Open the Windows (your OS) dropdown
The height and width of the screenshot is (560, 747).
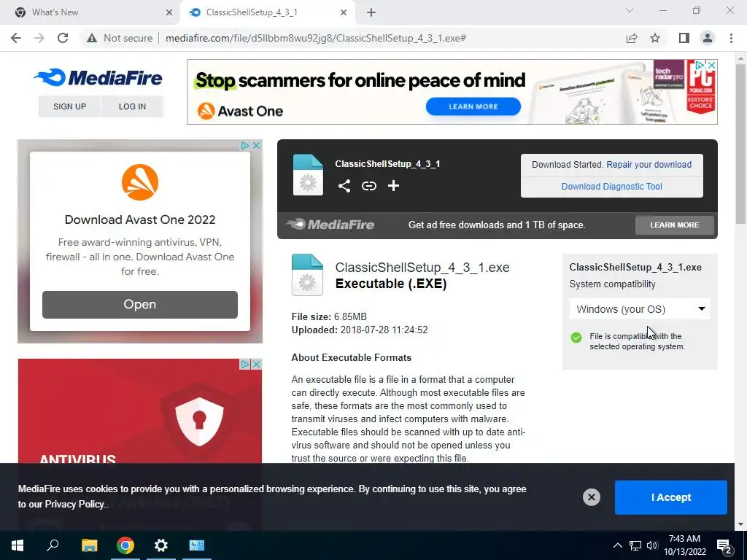pyautogui.click(x=640, y=309)
